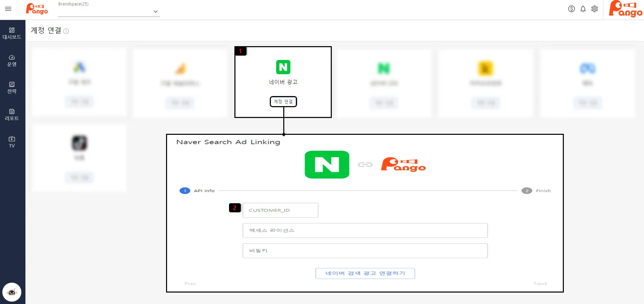Select 전략 in the sidebar
This screenshot has width=644, height=304.
pos(12,88)
